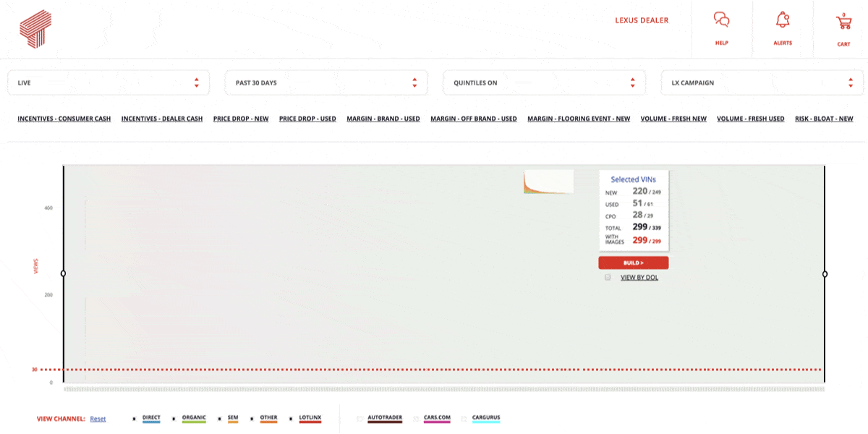Toggle the SEM channel checkbox
This screenshot has width=868, height=434.
click(x=219, y=418)
